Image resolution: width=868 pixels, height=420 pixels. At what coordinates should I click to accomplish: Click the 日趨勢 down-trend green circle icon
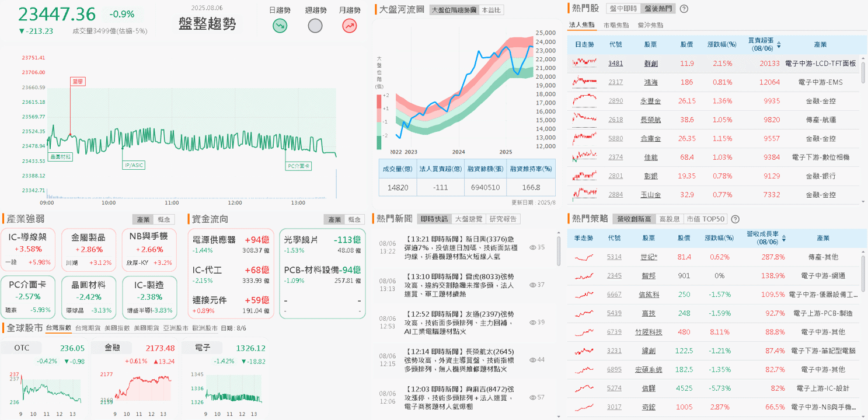pos(280,26)
